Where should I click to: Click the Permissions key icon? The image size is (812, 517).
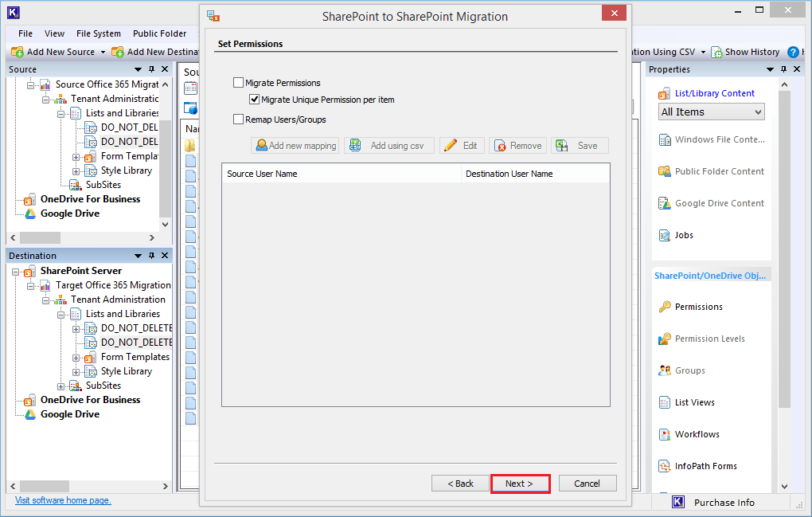click(x=665, y=307)
